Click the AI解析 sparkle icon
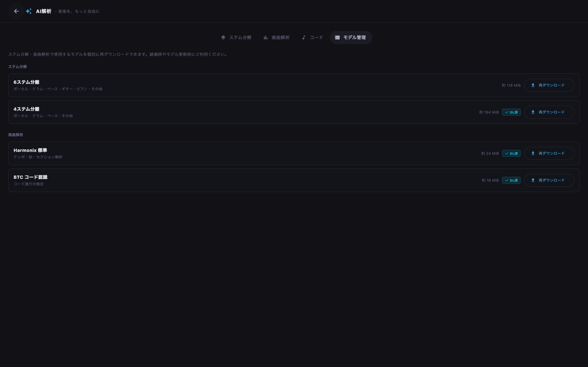This screenshot has height=367, width=588. (29, 11)
